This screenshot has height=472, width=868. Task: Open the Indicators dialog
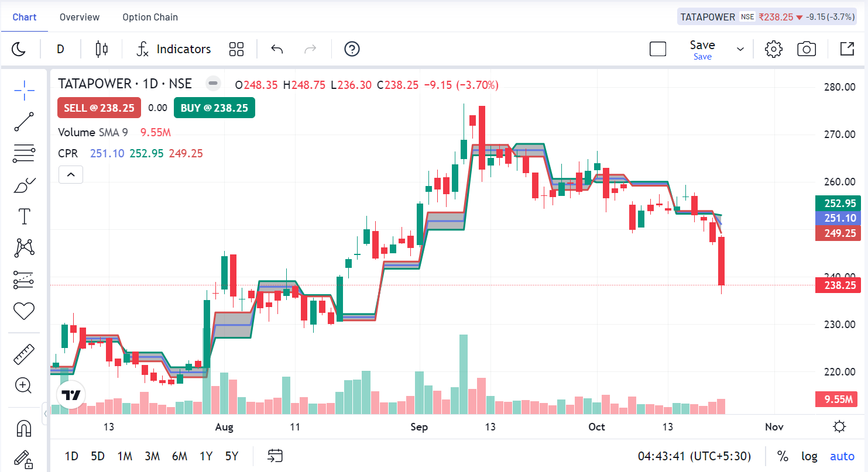[x=173, y=49]
